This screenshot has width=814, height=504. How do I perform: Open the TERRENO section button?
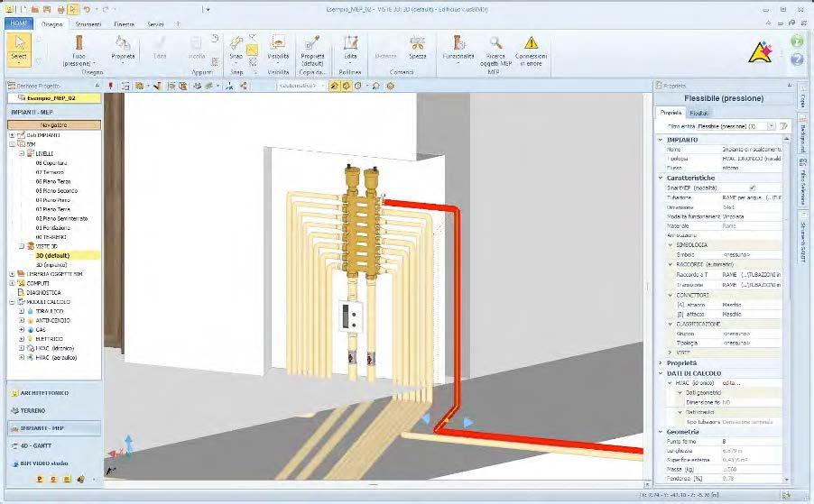pos(54,410)
